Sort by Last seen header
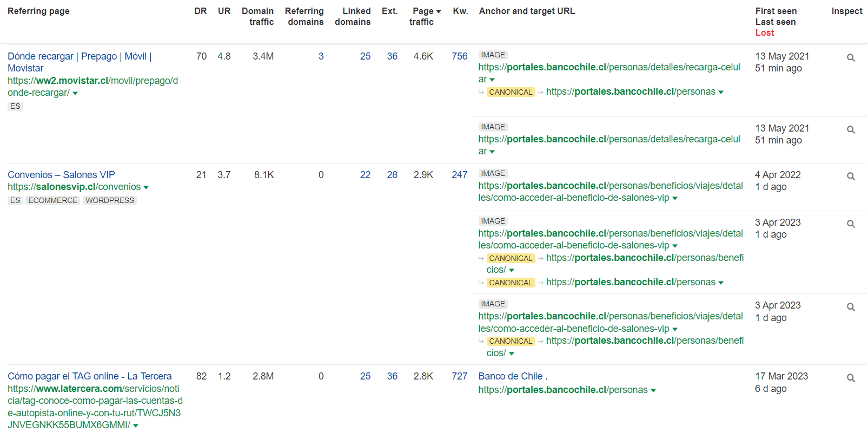The height and width of the screenshot is (432, 868). pos(776,22)
